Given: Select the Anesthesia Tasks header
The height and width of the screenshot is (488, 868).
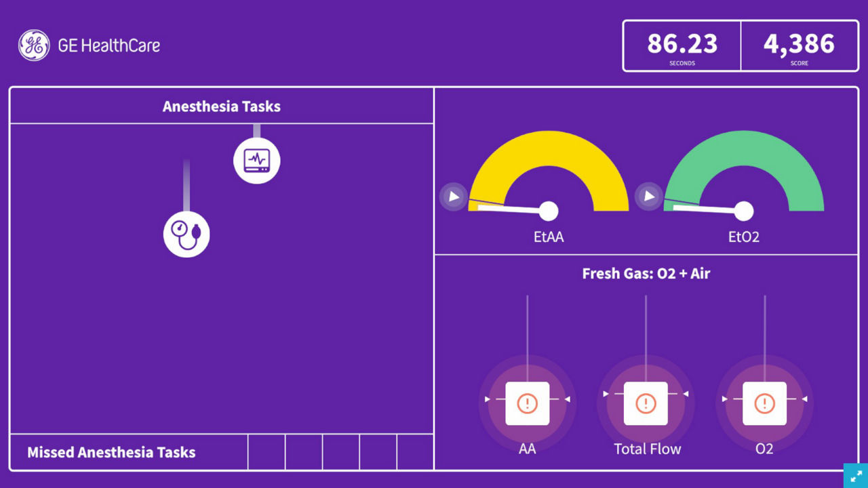Looking at the screenshot, I should [x=221, y=106].
